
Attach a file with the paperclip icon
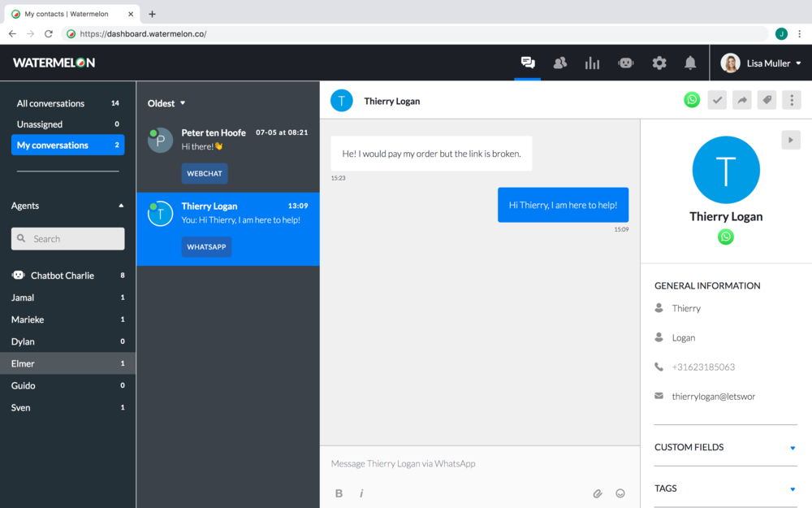597,493
